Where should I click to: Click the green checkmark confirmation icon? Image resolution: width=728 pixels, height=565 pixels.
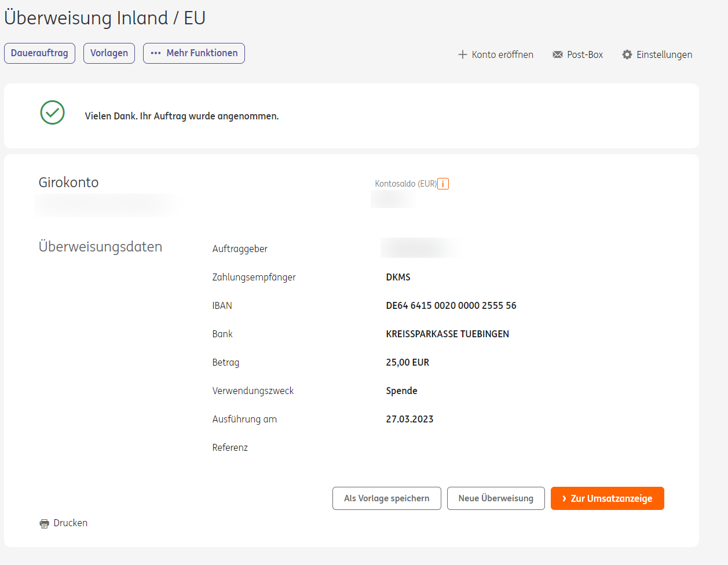coord(53,112)
